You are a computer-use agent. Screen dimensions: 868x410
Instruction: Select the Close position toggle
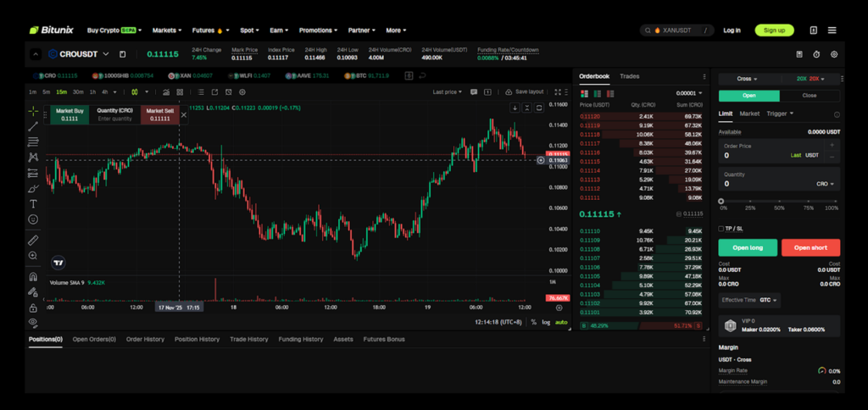pyautogui.click(x=810, y=96)
